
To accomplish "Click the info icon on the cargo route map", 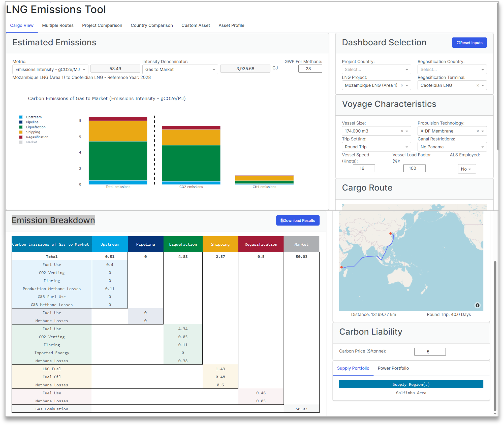I will pos(478,305).
